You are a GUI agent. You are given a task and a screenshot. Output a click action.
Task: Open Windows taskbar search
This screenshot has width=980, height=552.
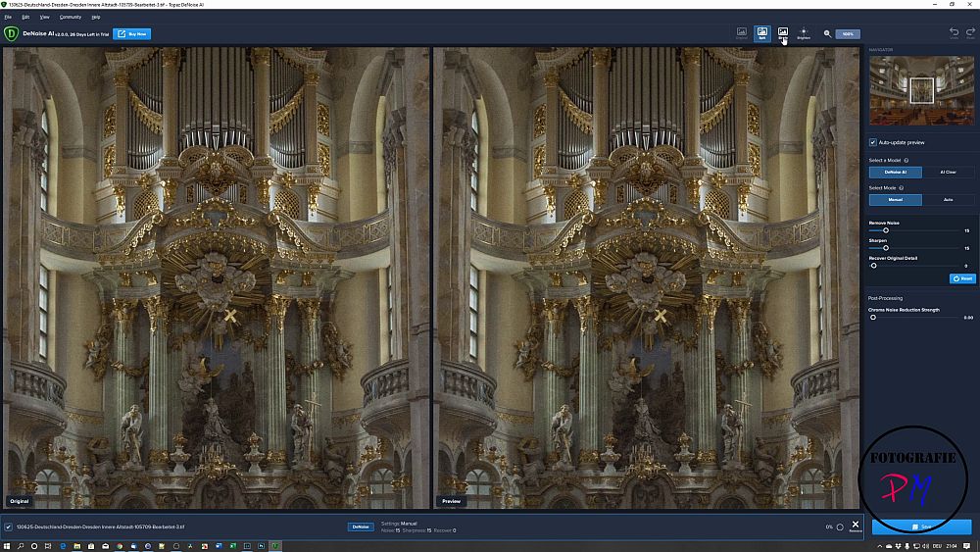tap(20, 546)
